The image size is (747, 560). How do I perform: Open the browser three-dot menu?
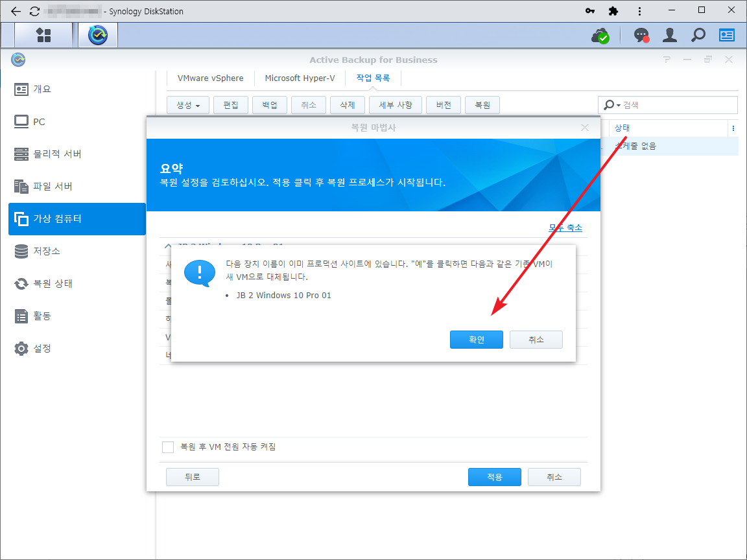(x=639, y=11)
